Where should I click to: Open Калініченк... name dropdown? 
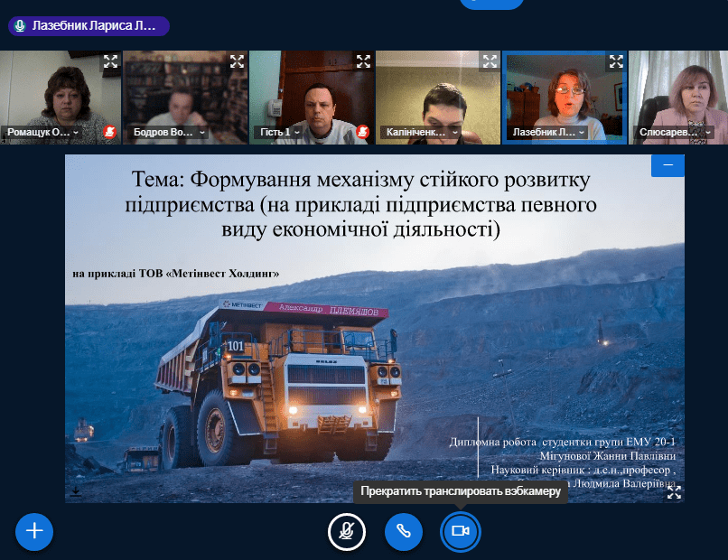(x=421, y=133)
